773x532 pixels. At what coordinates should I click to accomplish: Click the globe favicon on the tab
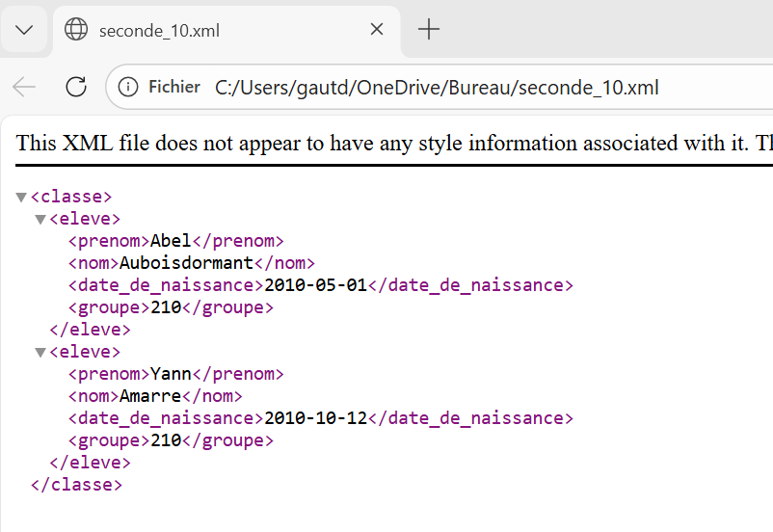pos(76,30)
